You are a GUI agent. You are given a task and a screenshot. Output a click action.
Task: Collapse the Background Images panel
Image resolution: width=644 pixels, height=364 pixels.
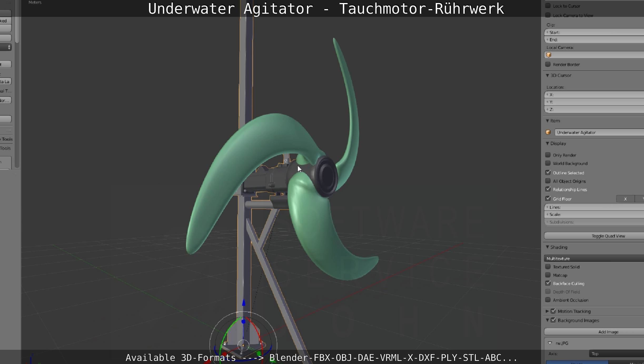(547, 320)
